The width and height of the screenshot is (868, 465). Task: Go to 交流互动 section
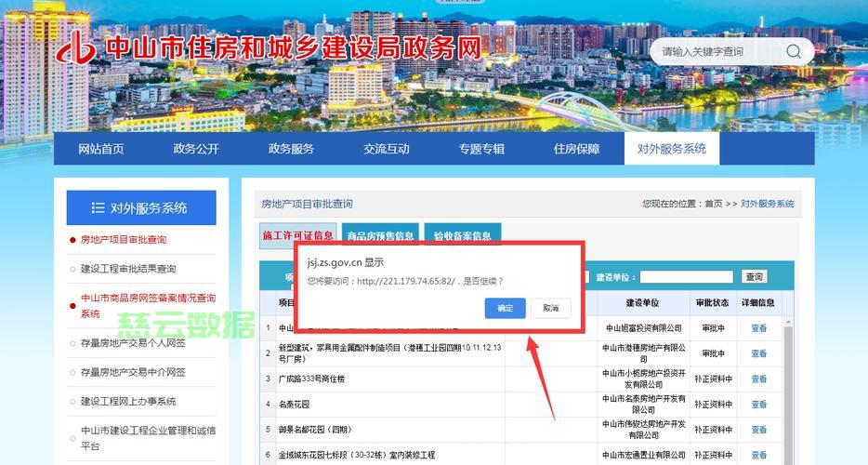coord(386,149)
